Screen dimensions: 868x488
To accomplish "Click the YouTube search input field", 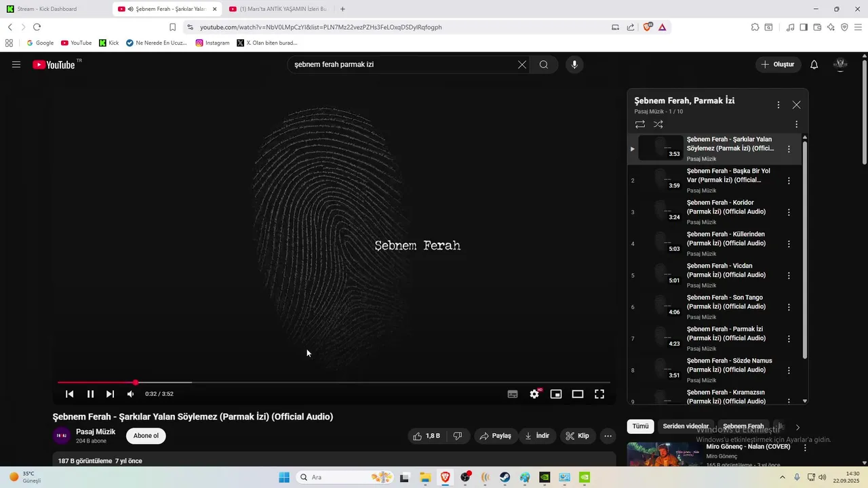I will click(x=403, y=64).
